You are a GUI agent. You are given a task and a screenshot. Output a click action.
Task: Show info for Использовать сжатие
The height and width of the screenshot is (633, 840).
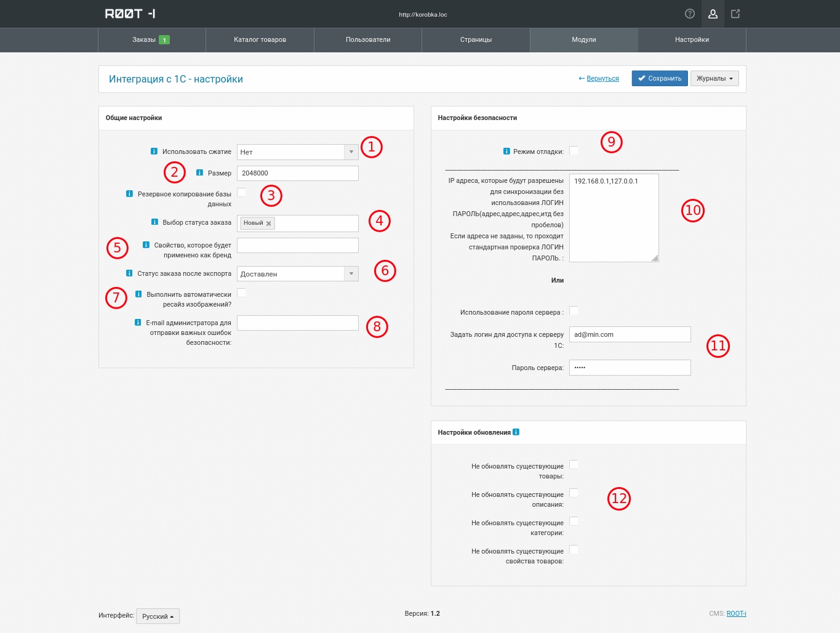tap(154, 151)
